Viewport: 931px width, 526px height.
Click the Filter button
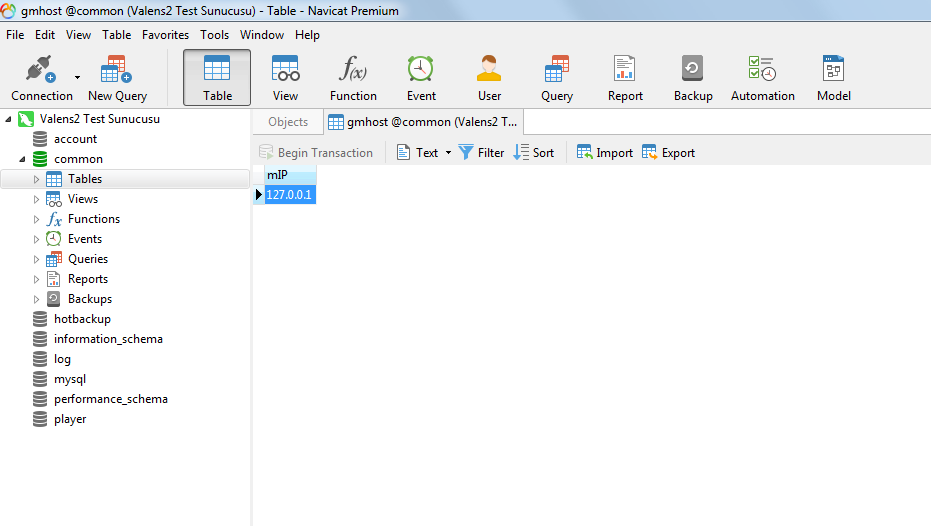click(481, 153)
